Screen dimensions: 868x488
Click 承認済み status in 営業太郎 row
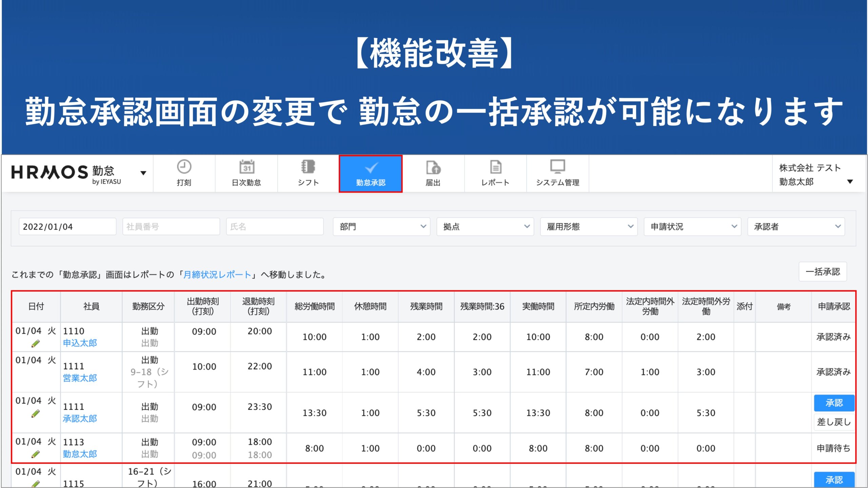833,372
